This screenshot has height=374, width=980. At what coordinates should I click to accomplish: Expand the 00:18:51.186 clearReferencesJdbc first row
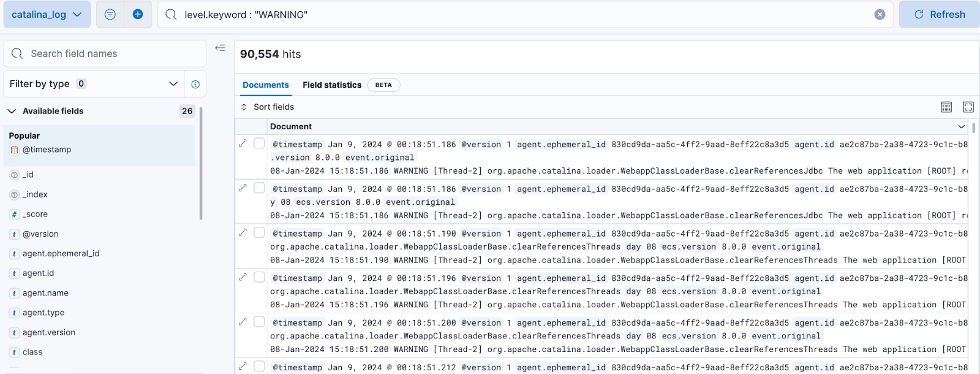pos(243,143)
